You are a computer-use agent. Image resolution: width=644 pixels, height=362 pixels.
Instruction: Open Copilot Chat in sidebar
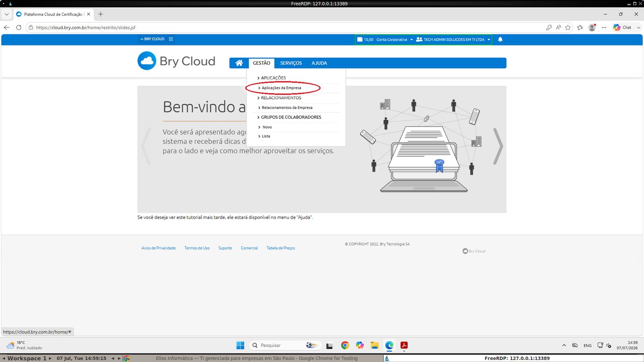tap(622, 27)
